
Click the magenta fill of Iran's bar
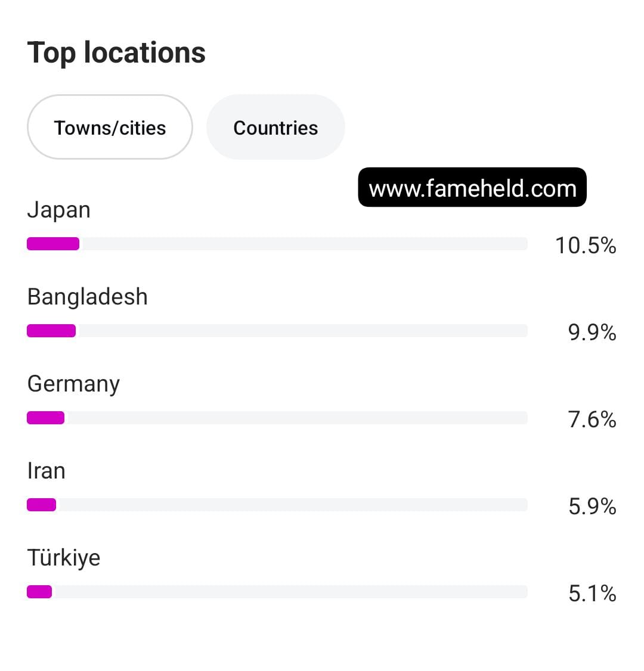(x=42, y=505)
